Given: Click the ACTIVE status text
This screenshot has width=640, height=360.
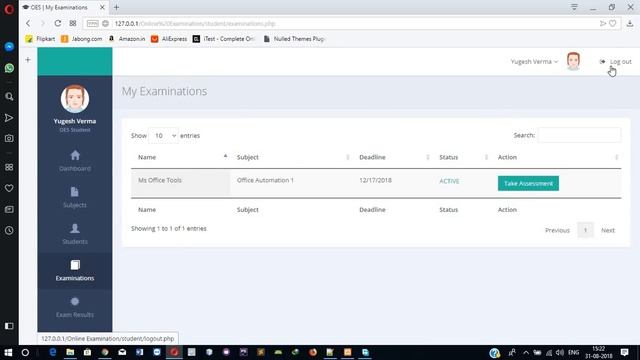Looking at the screenshot, I should (449, 181).
